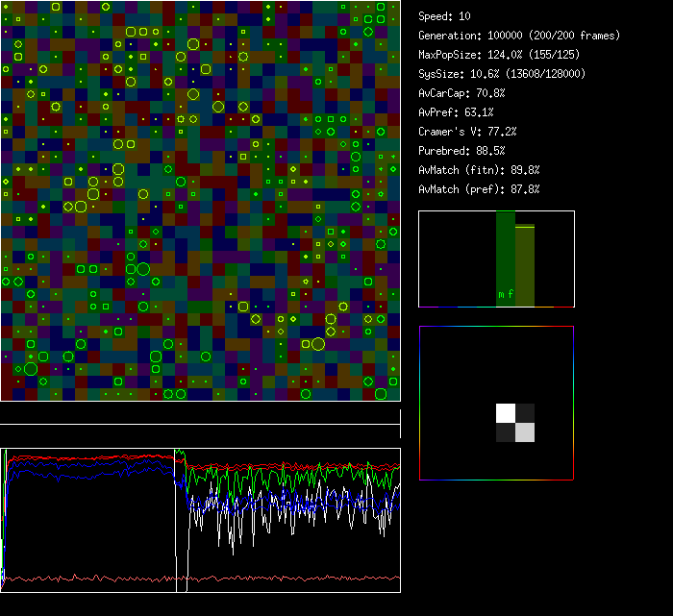673x616 pixels.
Task: Click the 'f' label under the bar chart
Action: (x=511, y=294)
